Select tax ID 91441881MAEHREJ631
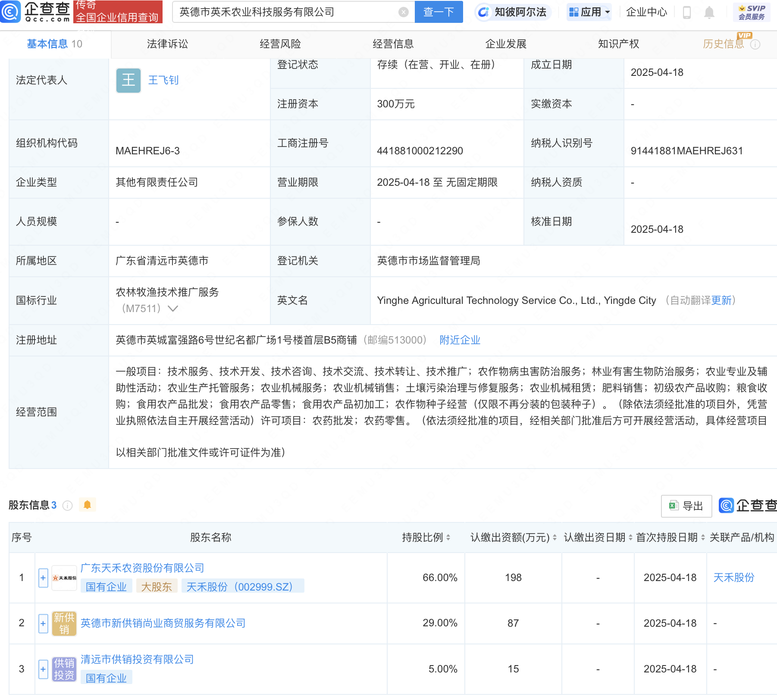Viewport: 777px width, 700px height. click(686, 151)
